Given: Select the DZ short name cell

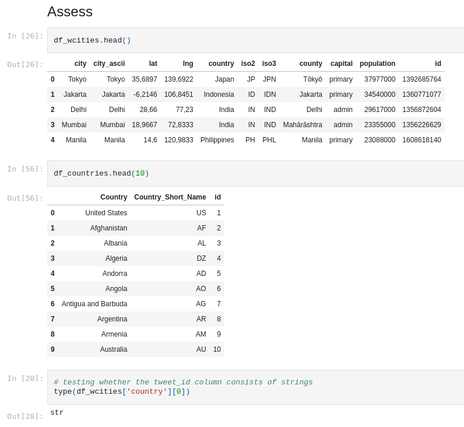Looking at the screenshot, I should (201, 258).
